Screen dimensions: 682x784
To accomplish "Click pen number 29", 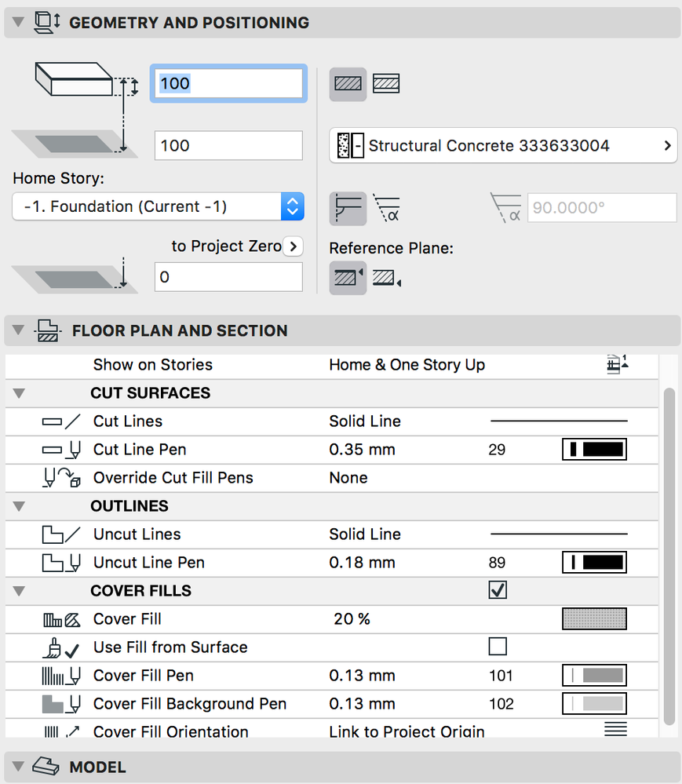I will 497,450.
